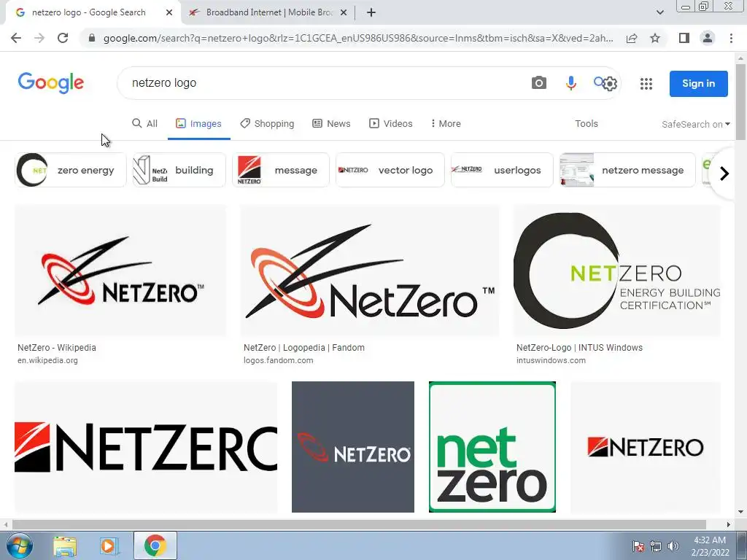Image resolution: width=747 pixels, height=560 pixels.
Task: Close the Broadband Internet tab
Action: (344, 13)
